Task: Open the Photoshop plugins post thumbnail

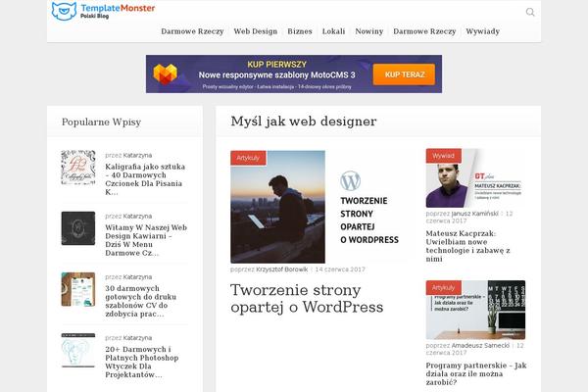Action: [78, 350]
